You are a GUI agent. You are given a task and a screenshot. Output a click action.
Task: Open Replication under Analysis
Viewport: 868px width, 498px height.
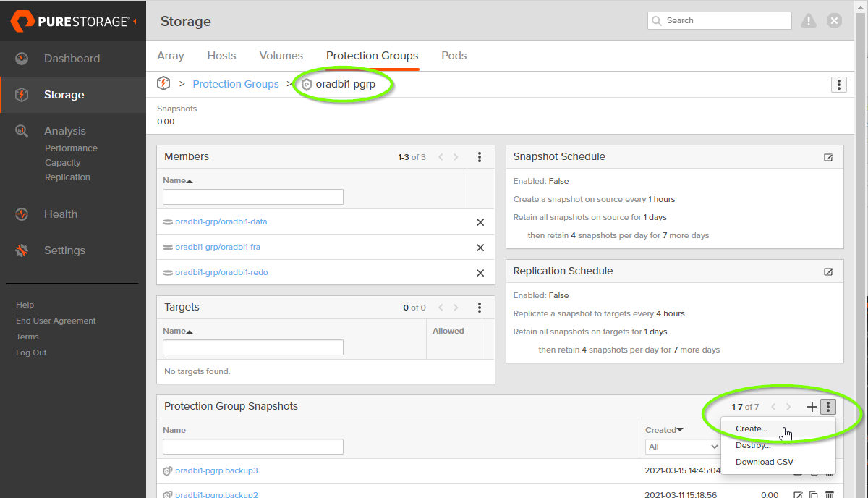[67, 177]
